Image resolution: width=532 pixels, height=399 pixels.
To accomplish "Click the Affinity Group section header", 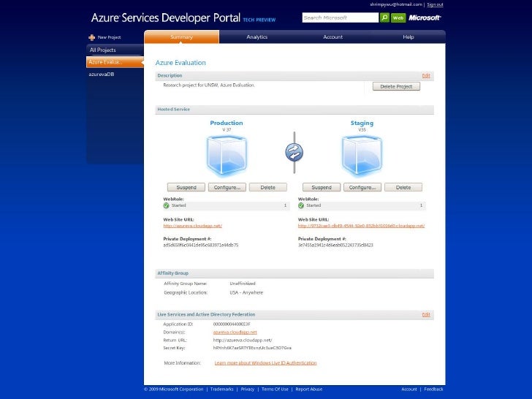I will coord(294,273).
